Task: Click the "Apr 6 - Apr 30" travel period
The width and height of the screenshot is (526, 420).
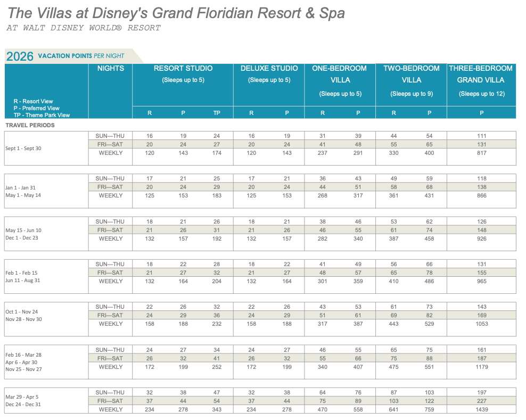Action: pos(21,363)
